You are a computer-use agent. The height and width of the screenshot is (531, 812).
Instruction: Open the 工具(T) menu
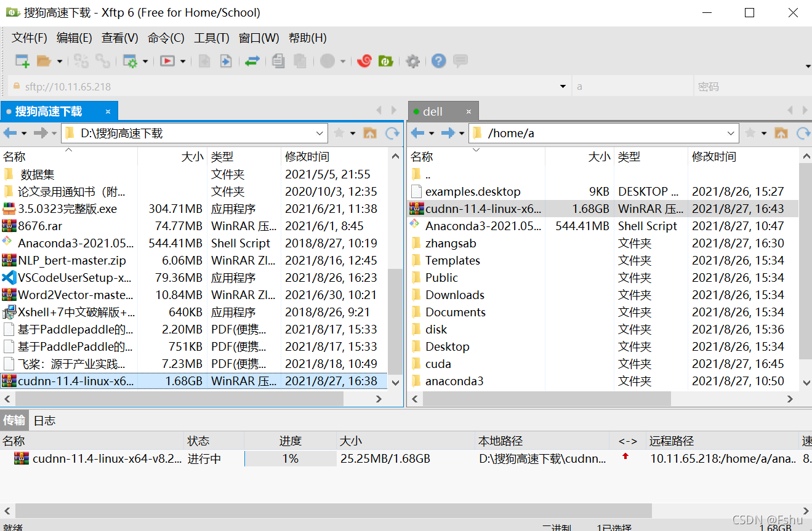click(212, 38)
